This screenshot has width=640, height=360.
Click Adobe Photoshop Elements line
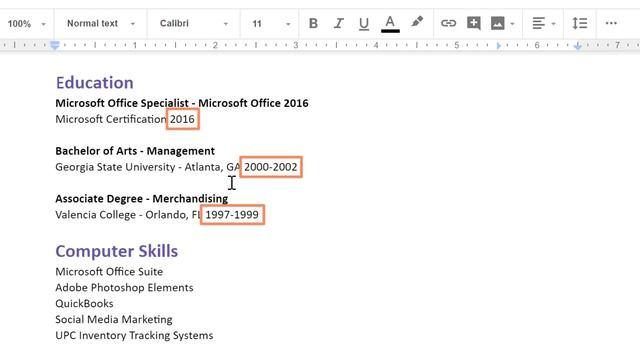tap(124, 287)
